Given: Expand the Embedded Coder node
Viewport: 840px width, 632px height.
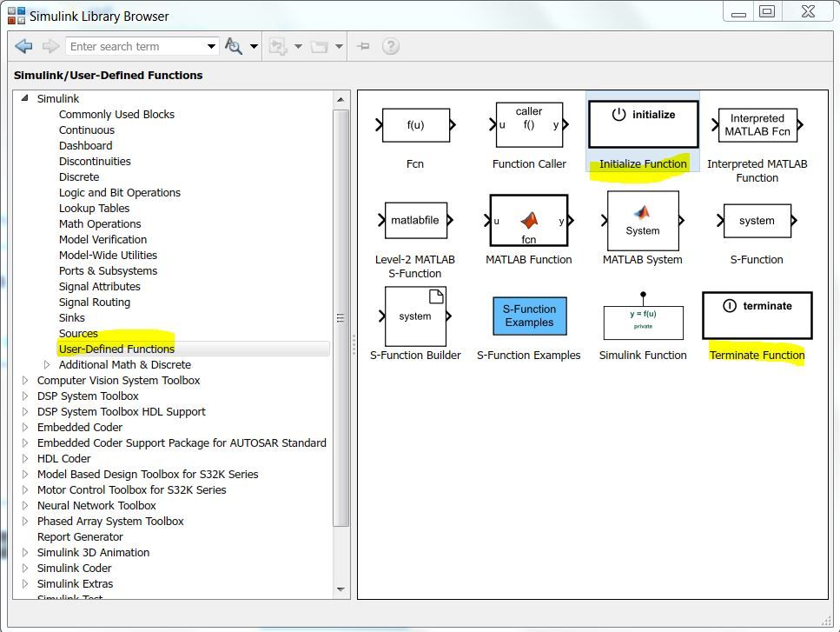Looking at the screenshot, I should point(24,427).
